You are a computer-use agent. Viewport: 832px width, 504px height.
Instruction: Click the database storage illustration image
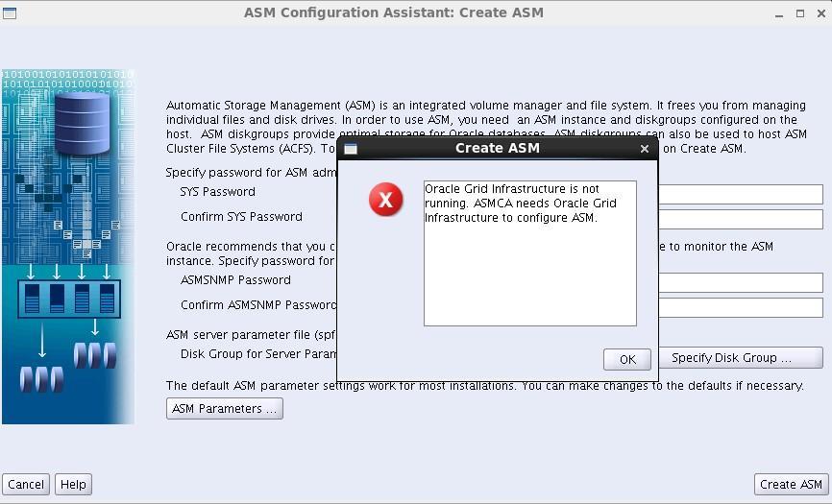[68, 247]
